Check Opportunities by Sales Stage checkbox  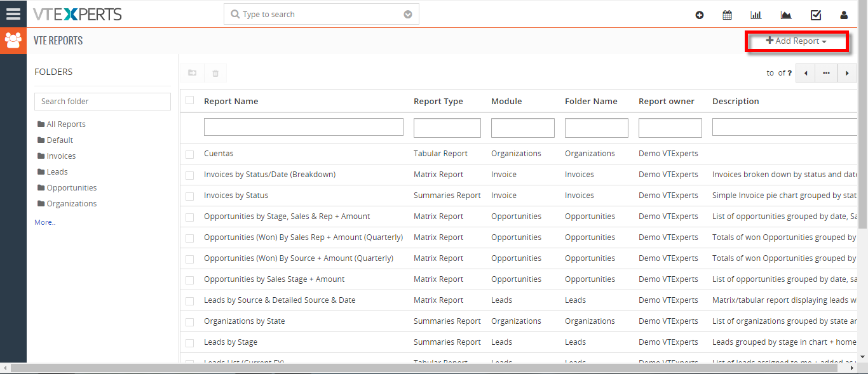(189, 280)
